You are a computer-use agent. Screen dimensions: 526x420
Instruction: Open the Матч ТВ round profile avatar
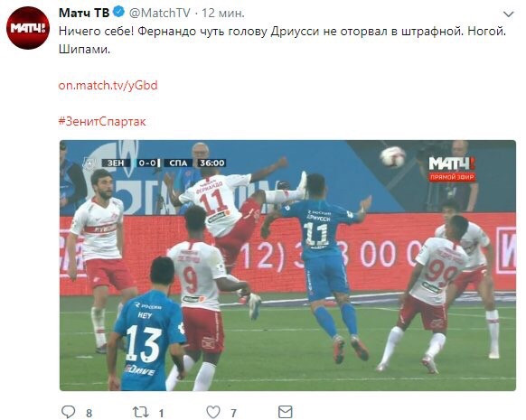tap(28, 28)
